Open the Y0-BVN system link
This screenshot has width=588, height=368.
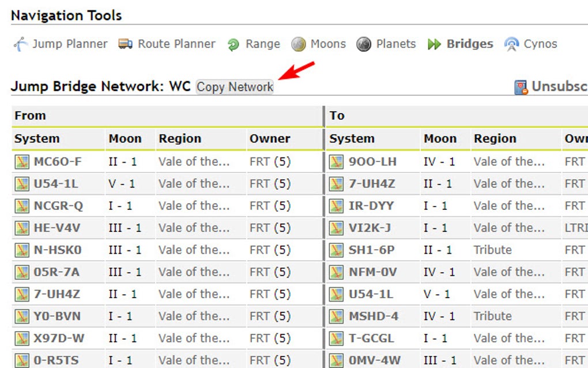tap(57, 317)
